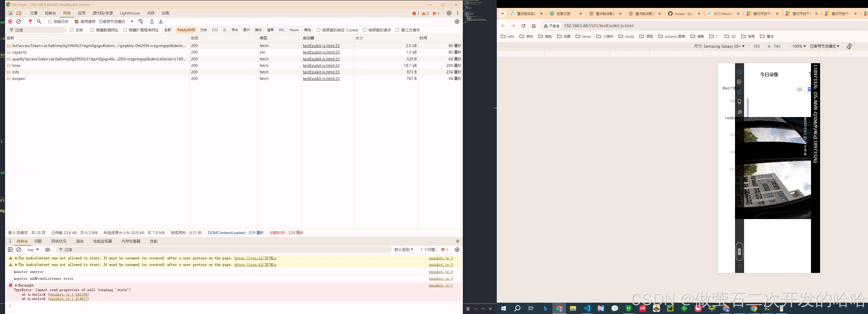
Task: Stop recording network log
Action: [x=10, y=22]
